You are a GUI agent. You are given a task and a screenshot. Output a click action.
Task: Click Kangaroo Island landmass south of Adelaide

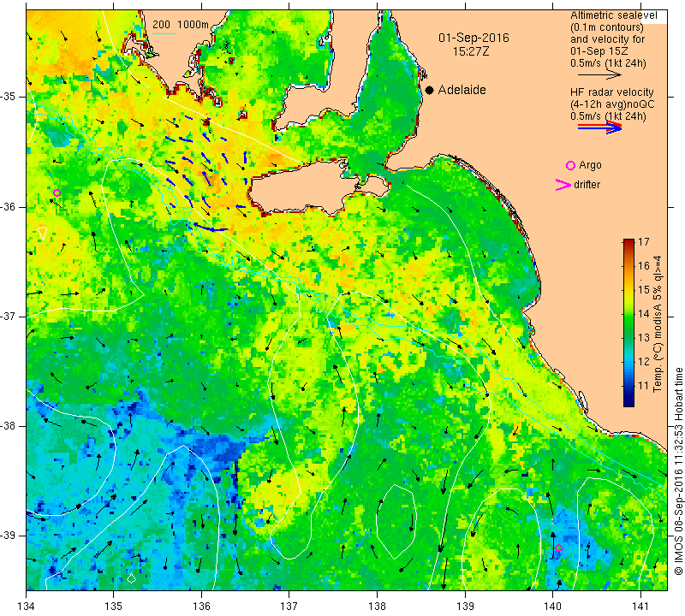(304, 187)
